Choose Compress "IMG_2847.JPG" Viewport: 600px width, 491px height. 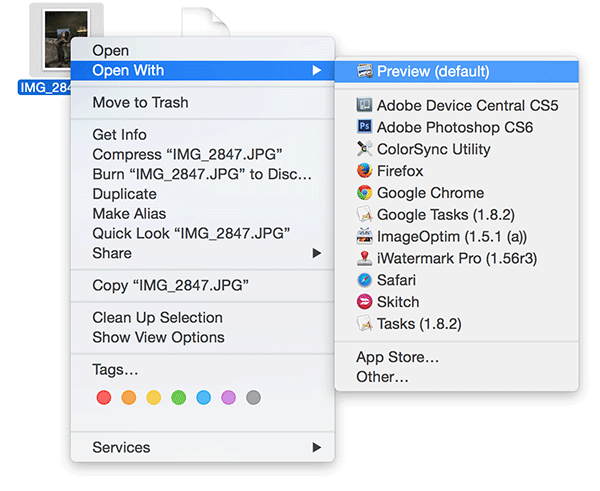[x=202, y=155]
